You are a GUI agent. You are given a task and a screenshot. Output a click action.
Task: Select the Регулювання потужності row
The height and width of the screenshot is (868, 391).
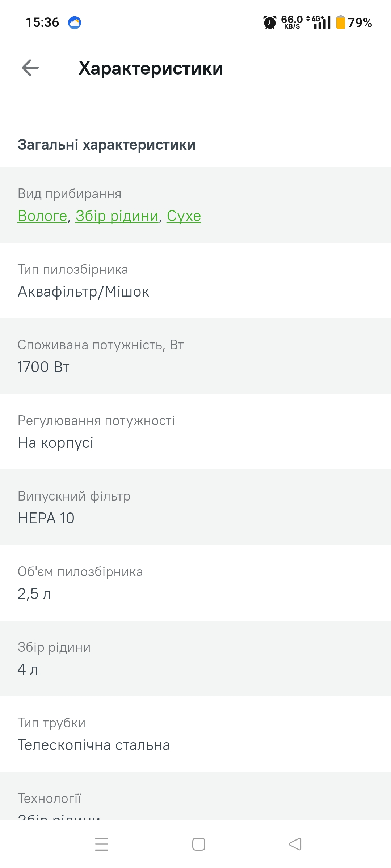click(195, 431)
